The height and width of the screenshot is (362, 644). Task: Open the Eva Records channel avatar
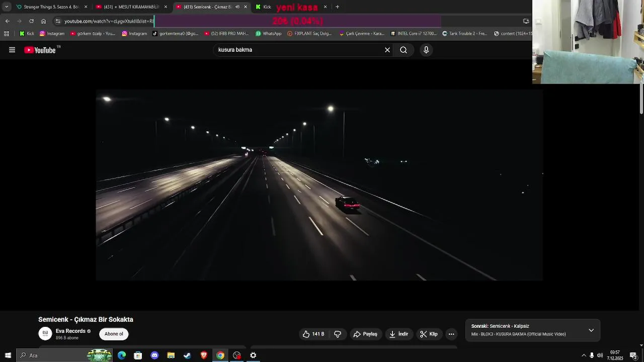pyautogui.click(x=45, y=334)
